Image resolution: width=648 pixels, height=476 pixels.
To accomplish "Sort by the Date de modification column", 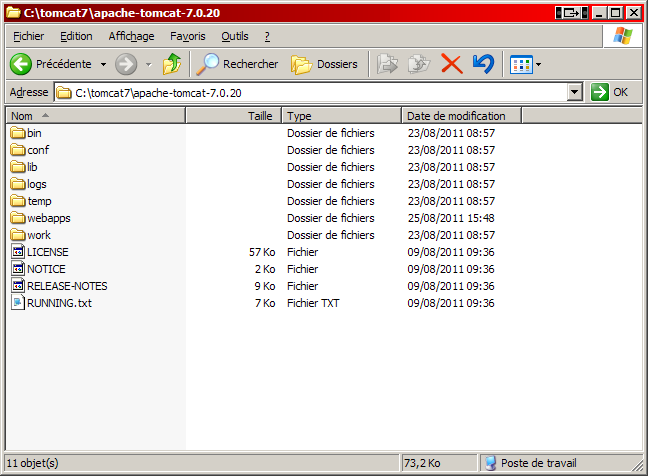I will 461,116.
